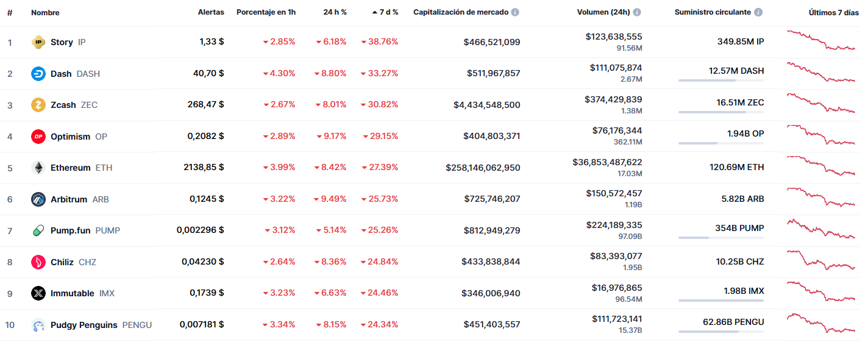Click the Immutable coin logo
The width and height of the screenshot is (868, 342).
click(38, 293)
